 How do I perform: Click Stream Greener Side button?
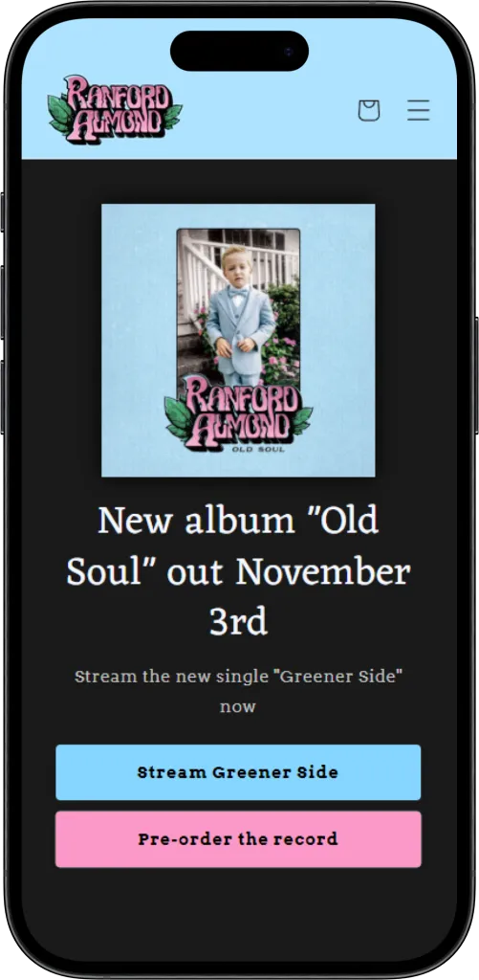click(238, 772)
